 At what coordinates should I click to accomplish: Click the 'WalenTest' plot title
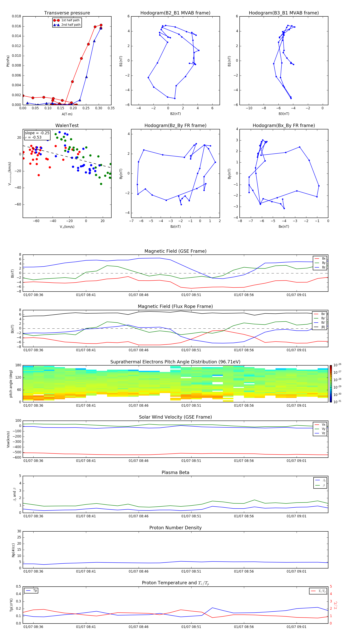[x=67, y=125]
